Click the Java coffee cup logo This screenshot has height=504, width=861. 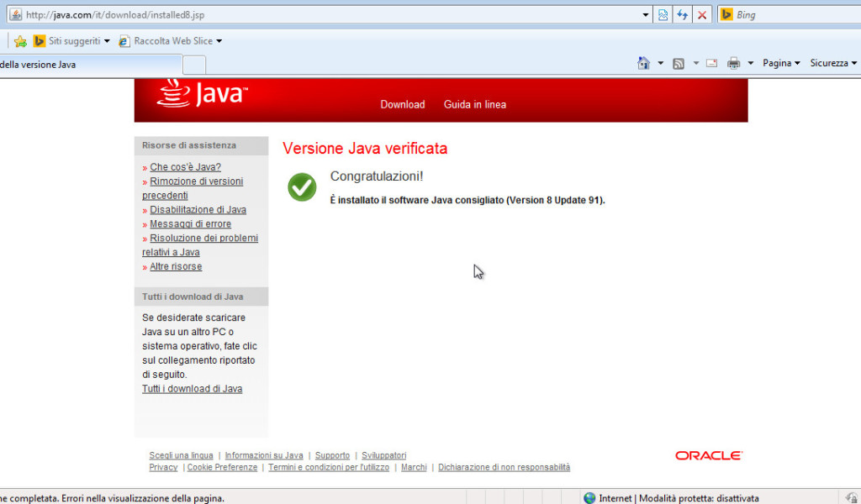coord(173,93)
